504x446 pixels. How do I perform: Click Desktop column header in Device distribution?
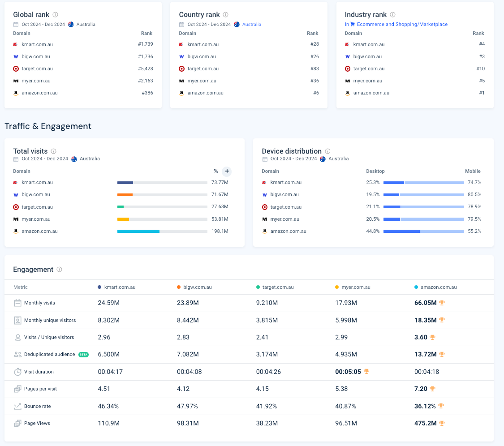[x=375, y=171]
